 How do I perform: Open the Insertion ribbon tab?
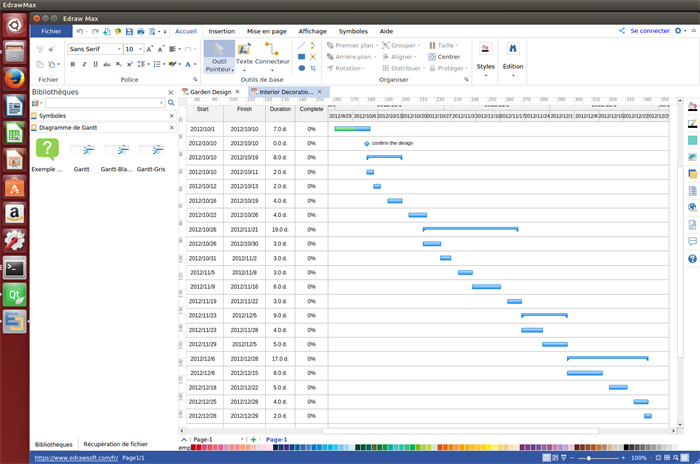pyautogui.click(x=222, y=31)
